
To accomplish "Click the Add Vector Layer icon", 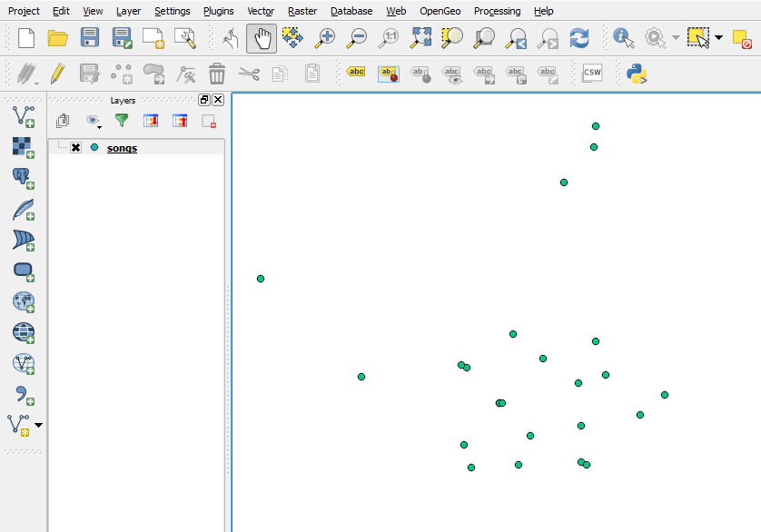I will [23, 115].
